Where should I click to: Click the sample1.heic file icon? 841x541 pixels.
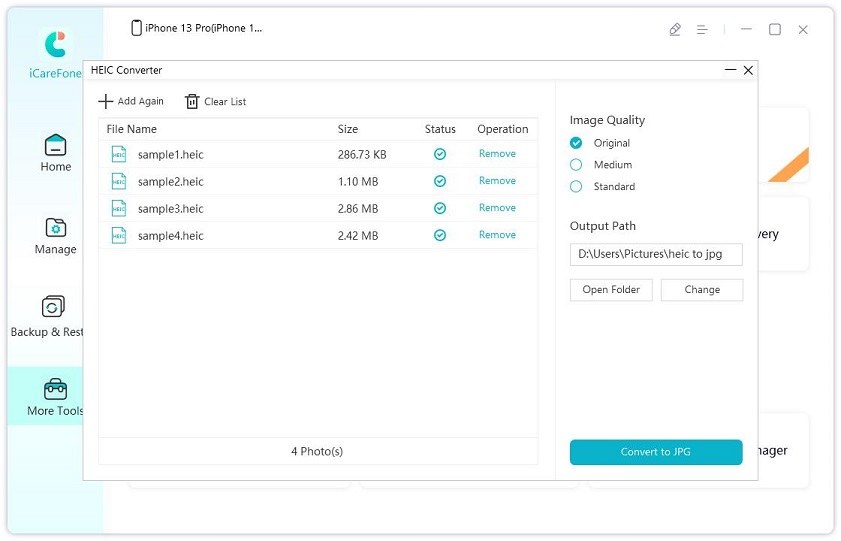pos(119,154)
